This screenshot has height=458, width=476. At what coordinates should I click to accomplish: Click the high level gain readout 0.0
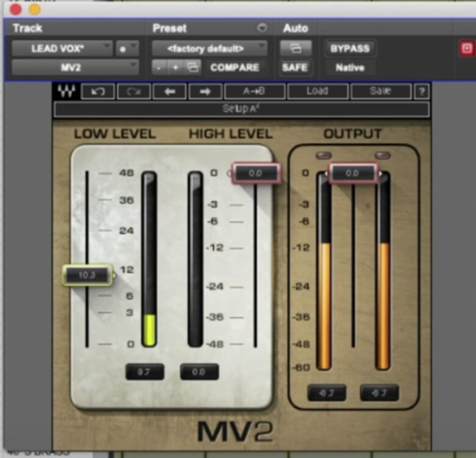tap(199, 372)
